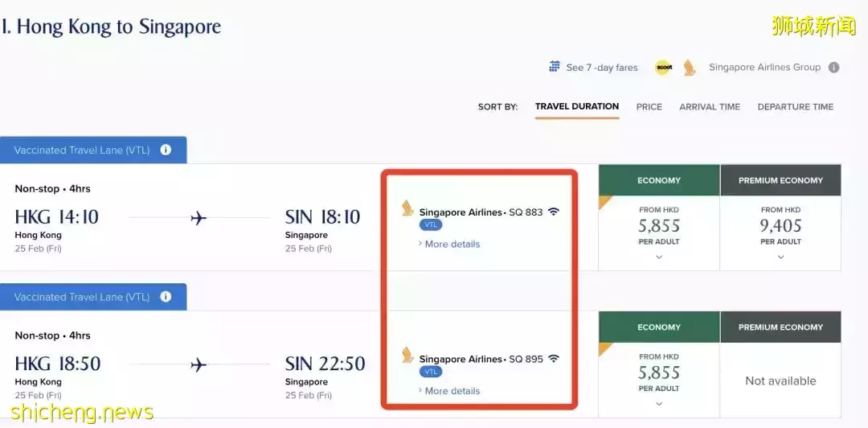Screen dimensions: 868x428
Task: Sort flights by Arrival Time
Action: [x=710, y=106]
